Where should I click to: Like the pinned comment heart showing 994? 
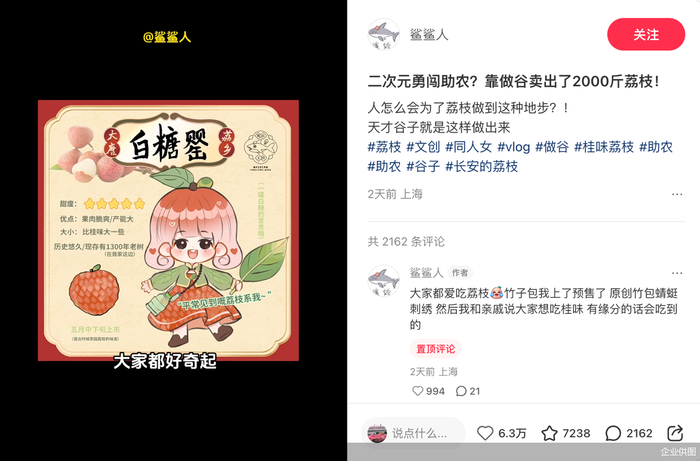[417, 391]
